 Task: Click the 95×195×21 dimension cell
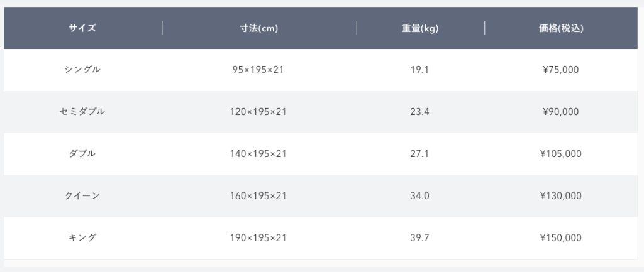point(258,70)
